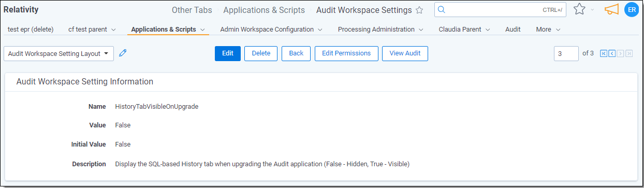Click the View Audit button
The width and height of the screenshot is (644, 188).
[x=405, y=53]
